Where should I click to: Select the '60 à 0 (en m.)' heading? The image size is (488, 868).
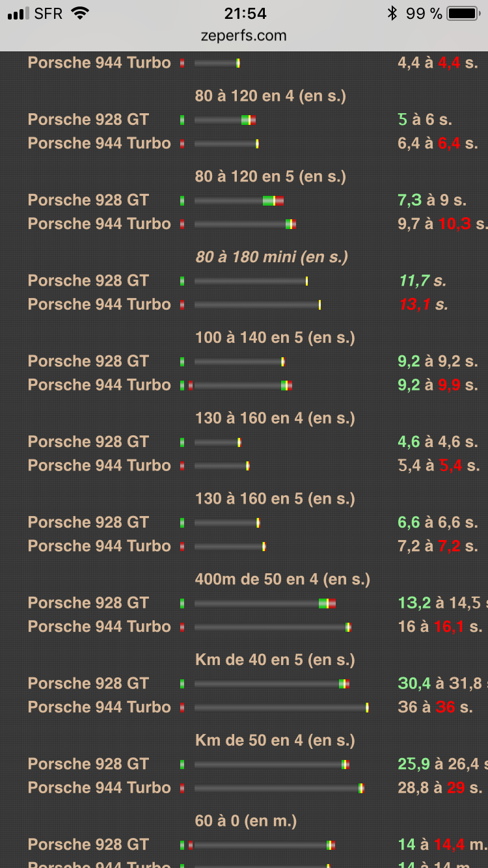point(245,822)
